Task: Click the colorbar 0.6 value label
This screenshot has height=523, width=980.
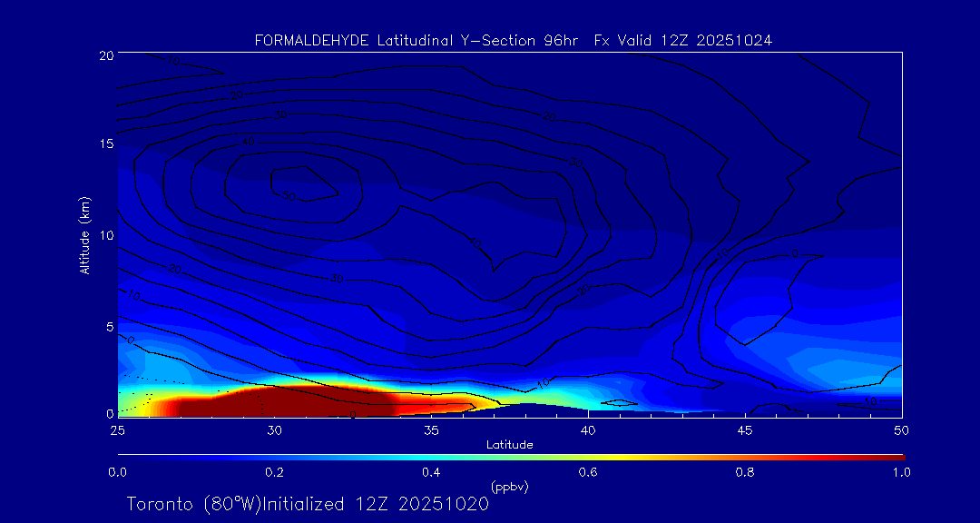Action: point(588,472)
